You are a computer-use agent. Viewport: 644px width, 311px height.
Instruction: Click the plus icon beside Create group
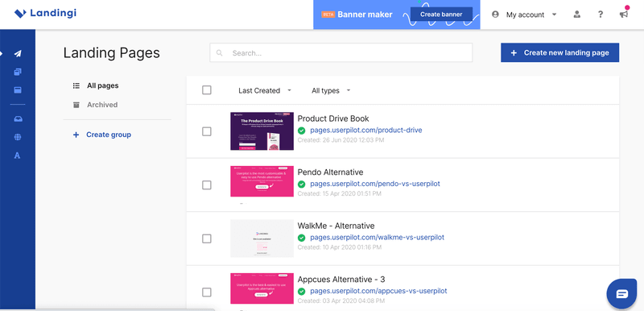pyautogui.click(x=76, y=135)
